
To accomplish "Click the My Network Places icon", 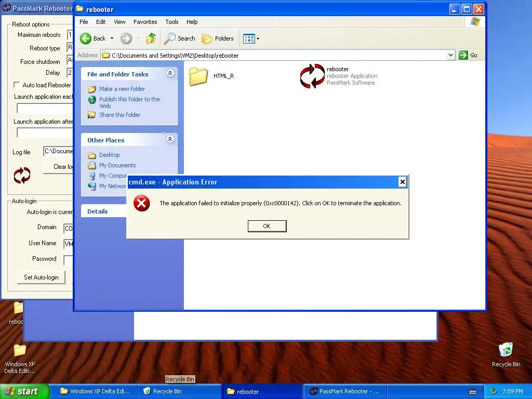I will point(92,186).
